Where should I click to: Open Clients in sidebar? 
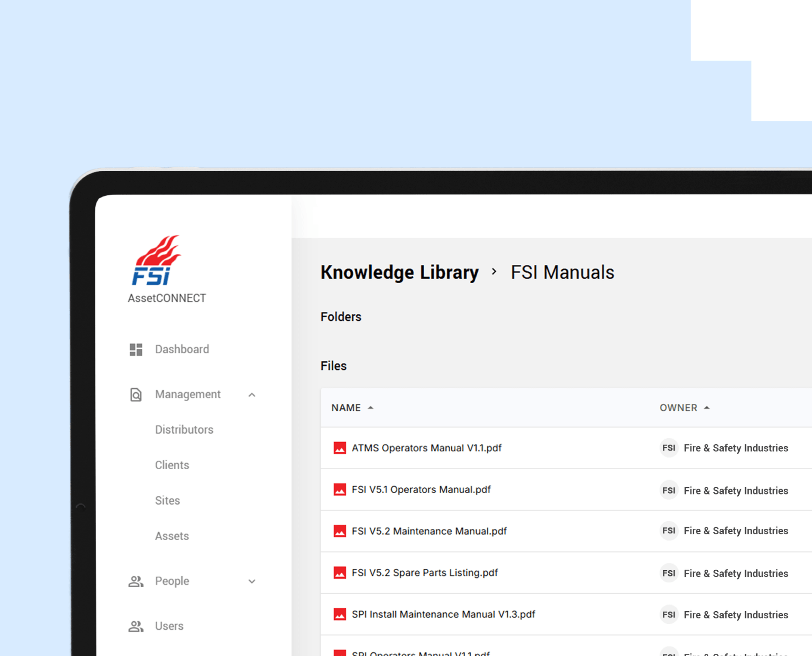(x=172, y=465)
